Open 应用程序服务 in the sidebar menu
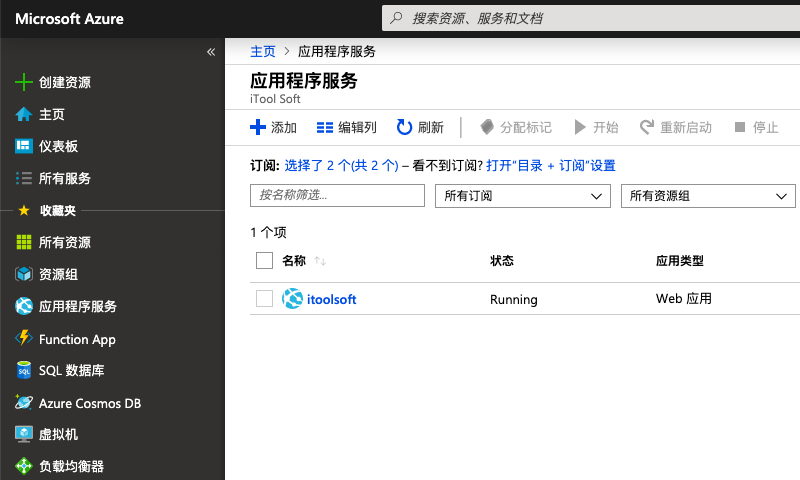This screenshot has width=800, height=480. [78, 306]
